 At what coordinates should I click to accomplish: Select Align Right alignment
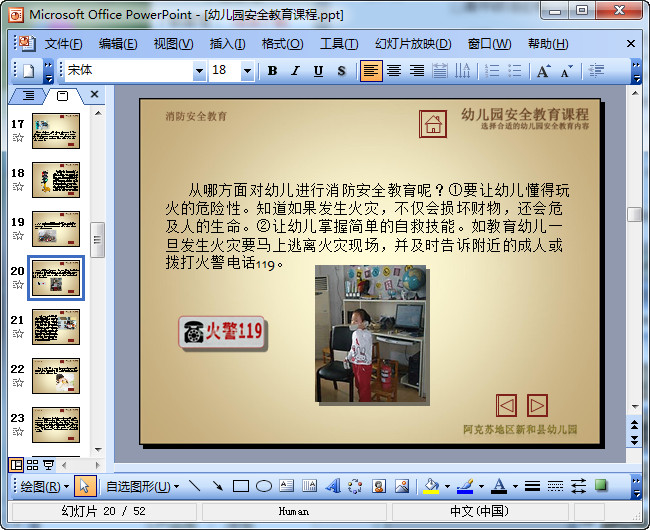pyautogui.click(x=417, y=71)
